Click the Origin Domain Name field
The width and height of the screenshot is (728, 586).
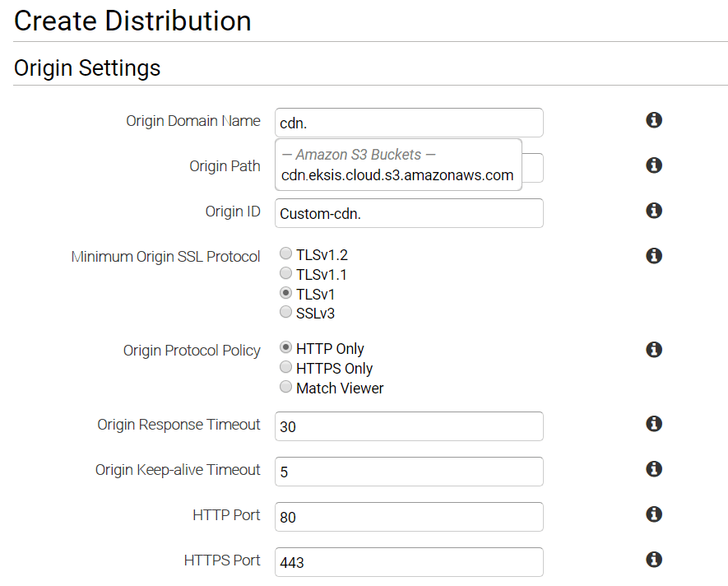point(409,123)
